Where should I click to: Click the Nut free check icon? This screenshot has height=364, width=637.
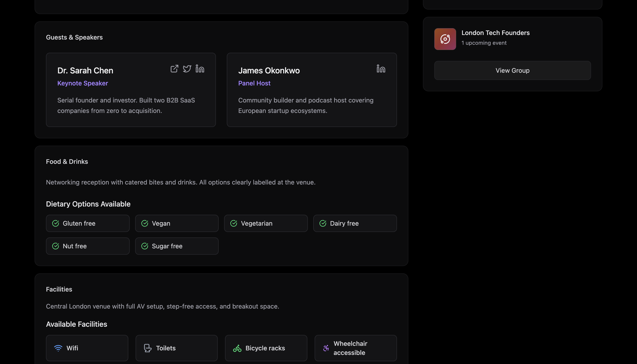coord(56,246)
